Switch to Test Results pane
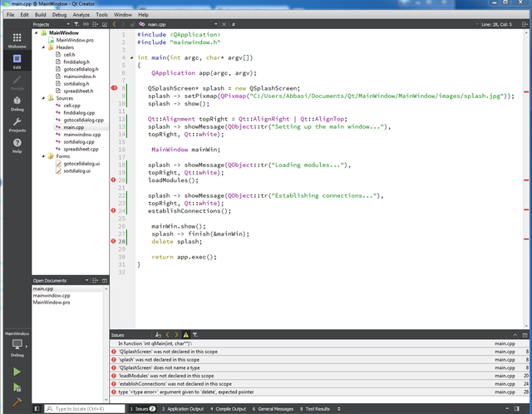 coord(315,408)
